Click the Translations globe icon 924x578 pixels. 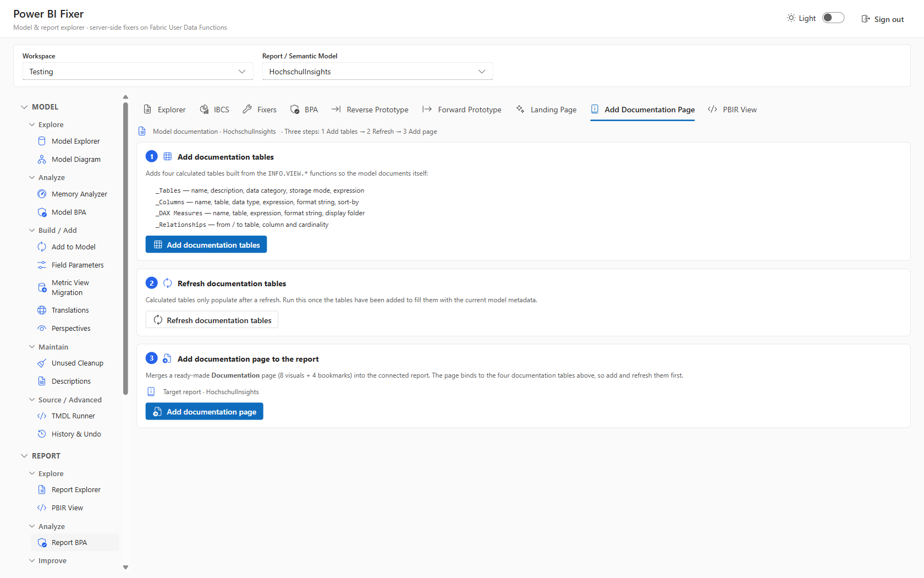click(42, 310)
